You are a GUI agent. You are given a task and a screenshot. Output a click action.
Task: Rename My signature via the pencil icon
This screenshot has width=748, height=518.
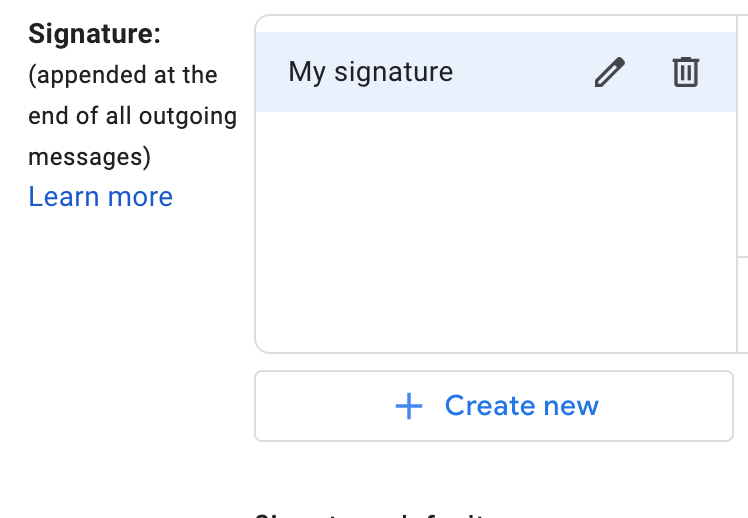point(609,72)
